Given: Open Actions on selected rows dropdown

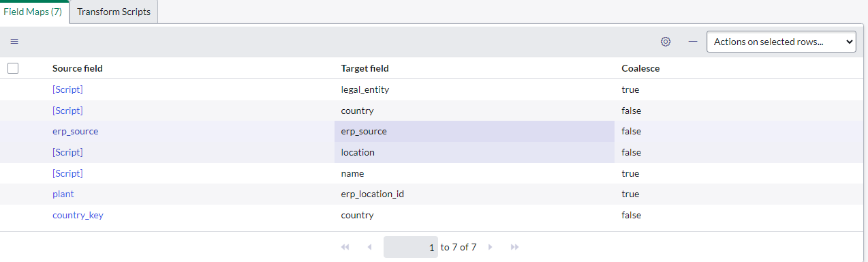Looking at the screenshot, I should pos(781,42).
